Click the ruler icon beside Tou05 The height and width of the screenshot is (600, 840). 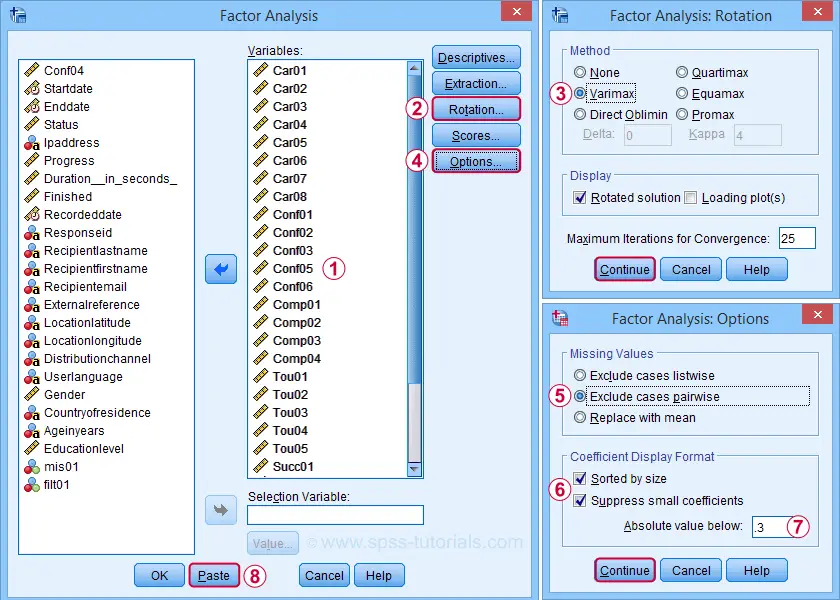pos(261,448)
